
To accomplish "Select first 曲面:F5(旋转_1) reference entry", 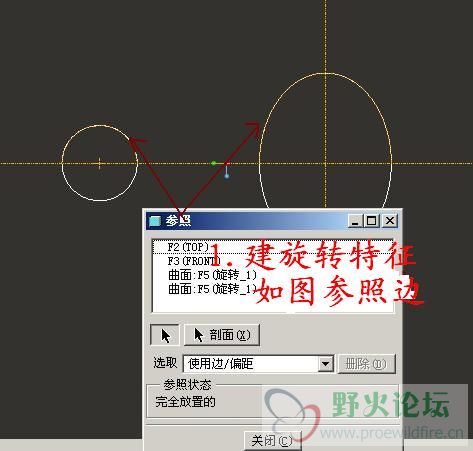I will tap(212, 275).
